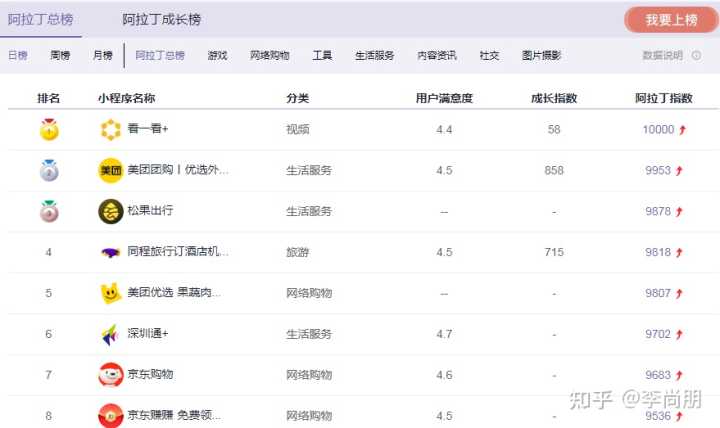720x428 pixels.
Task: Click the 视频 category cell
Action: pyautogui.click(x=298, y=130)
